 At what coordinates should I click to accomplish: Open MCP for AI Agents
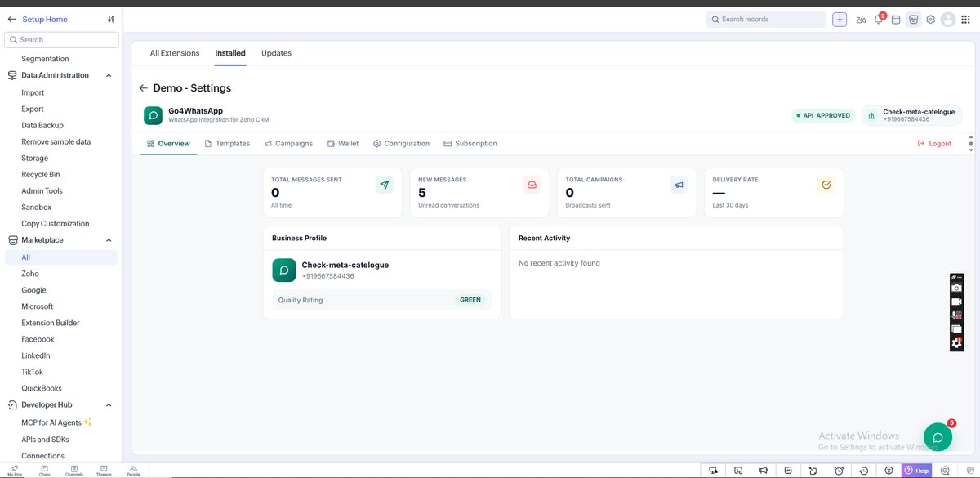(56, 422)
